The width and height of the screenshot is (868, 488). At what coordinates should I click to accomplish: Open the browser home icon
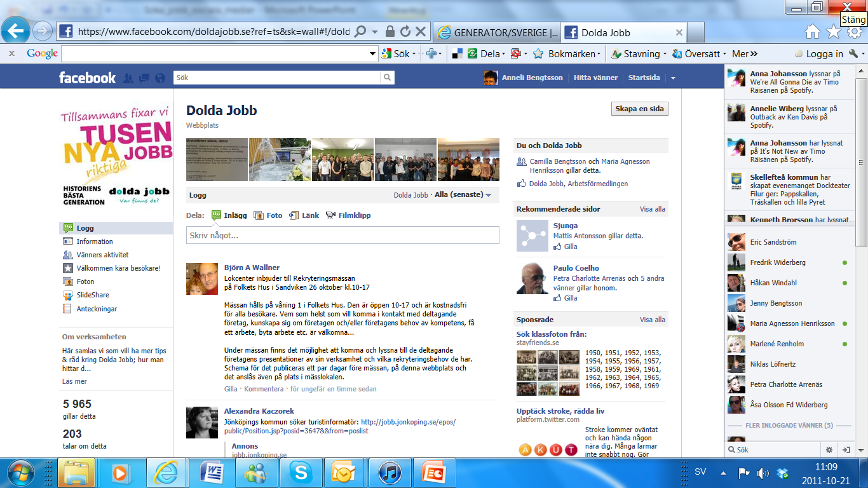coord(812,32)
